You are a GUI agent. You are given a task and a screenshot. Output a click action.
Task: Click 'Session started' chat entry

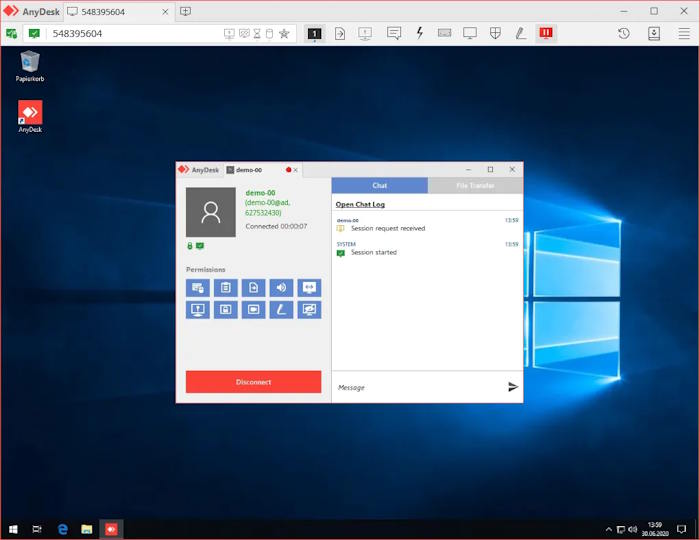click(x=374, y=253)
